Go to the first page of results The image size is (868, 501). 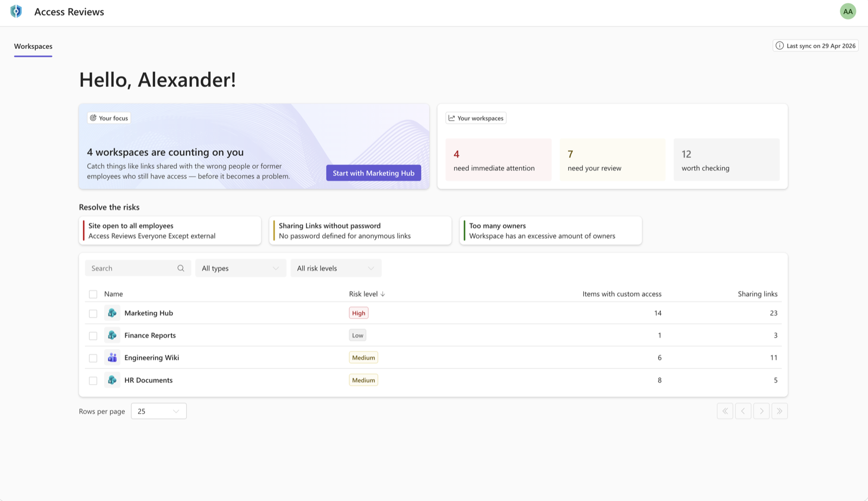(725, 411)
